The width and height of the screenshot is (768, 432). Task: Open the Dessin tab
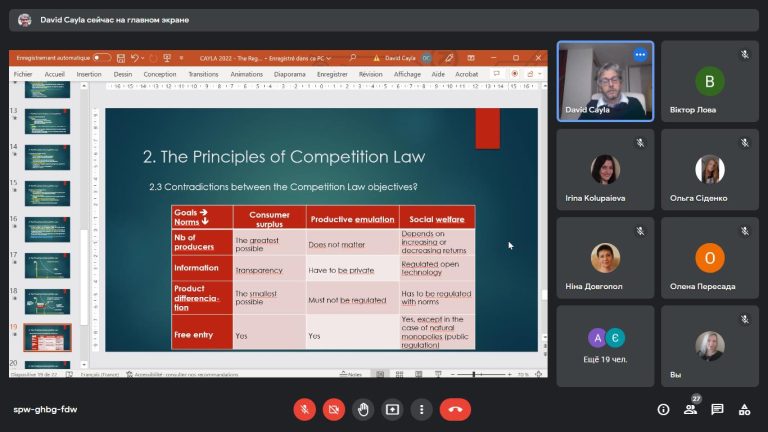coord(122,74)
